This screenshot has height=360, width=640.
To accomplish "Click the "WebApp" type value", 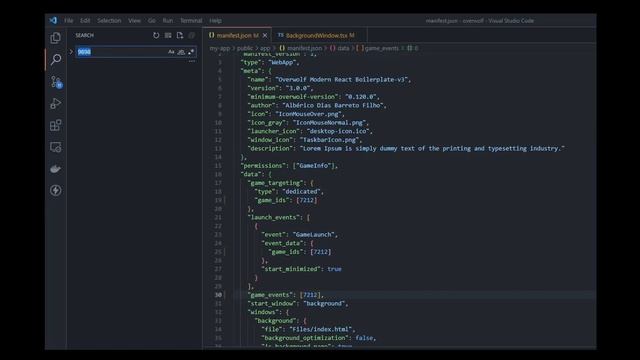I will (x=283, y=62).
